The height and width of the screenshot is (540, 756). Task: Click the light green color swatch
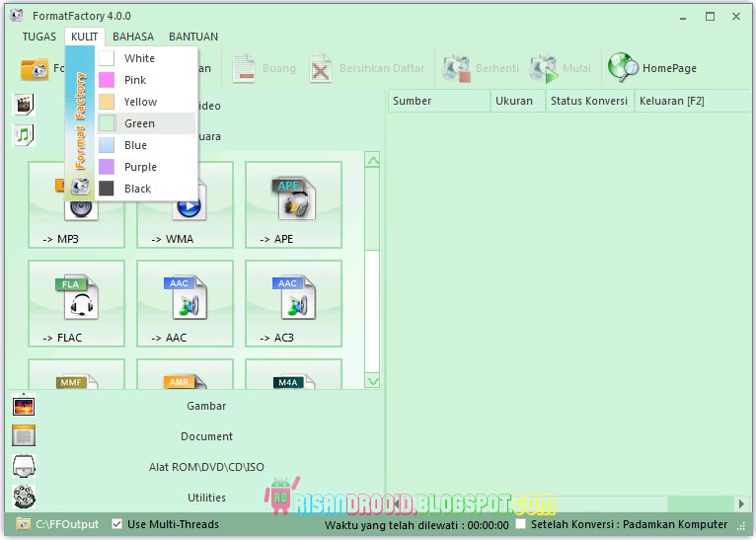(107, 123)
